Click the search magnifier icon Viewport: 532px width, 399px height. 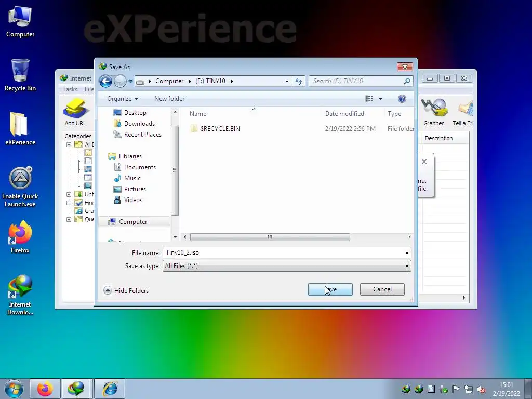coord(407,81)
